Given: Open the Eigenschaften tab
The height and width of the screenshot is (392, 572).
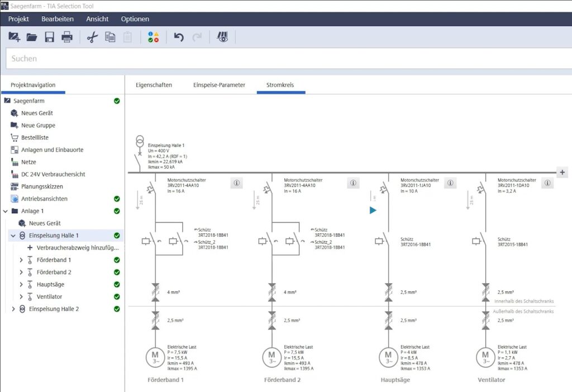Looking at the screenshot, I should point(154,85).
